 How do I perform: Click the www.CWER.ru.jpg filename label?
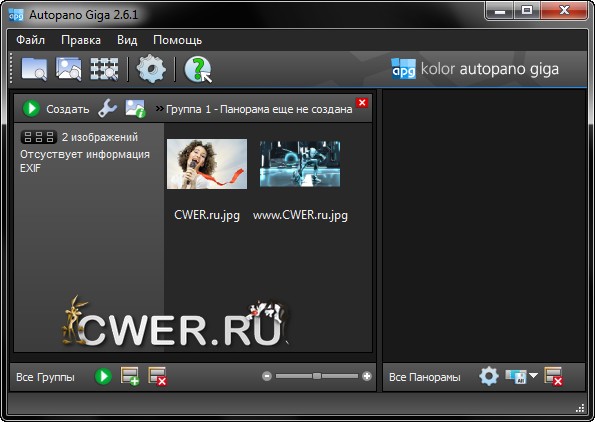[x=300, y=215]
